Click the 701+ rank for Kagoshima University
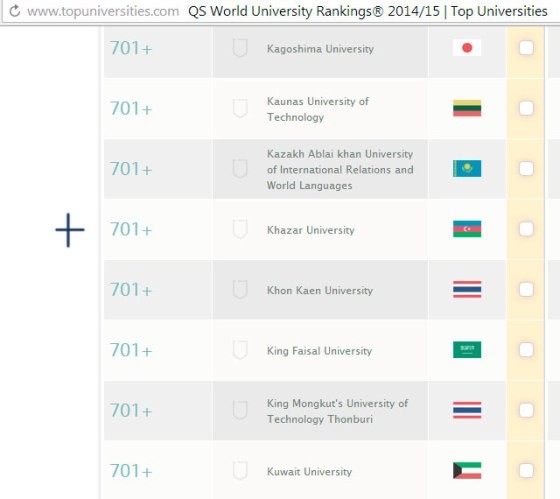The image size is (560, 499). click(131, 48)
